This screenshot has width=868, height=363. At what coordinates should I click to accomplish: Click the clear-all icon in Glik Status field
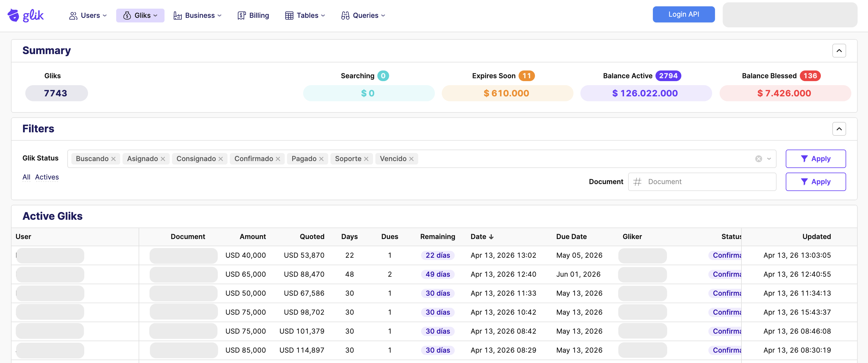tap(759, 158)
